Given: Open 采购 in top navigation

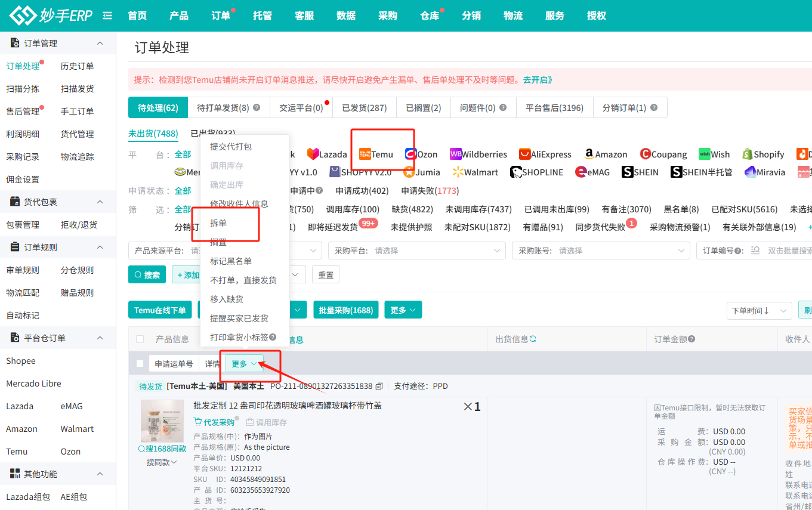Looking at the screenshot, I should tap(388, 16).
